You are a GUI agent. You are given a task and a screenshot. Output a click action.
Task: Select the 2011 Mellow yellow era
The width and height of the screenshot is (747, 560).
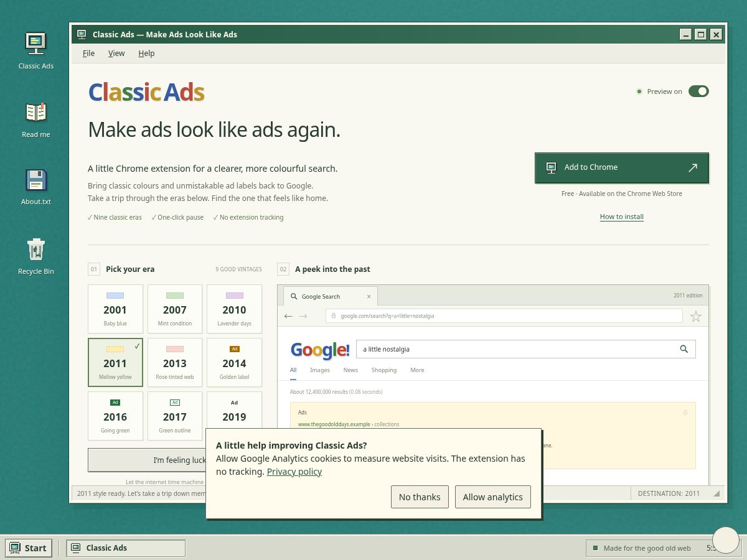click(115, 362)
